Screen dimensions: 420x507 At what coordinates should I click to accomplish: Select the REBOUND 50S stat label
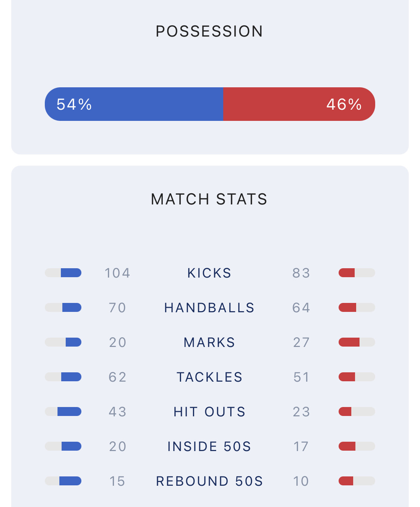coord(209,481)
